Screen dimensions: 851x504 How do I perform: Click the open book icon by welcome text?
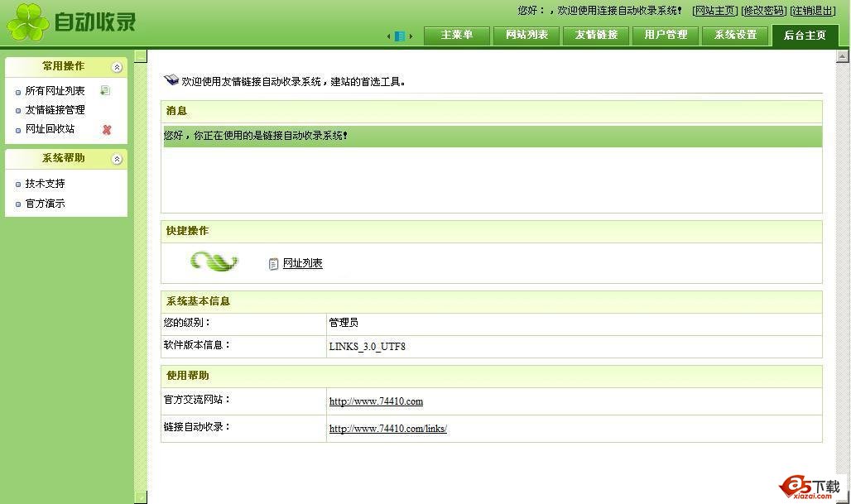point(171,79)
